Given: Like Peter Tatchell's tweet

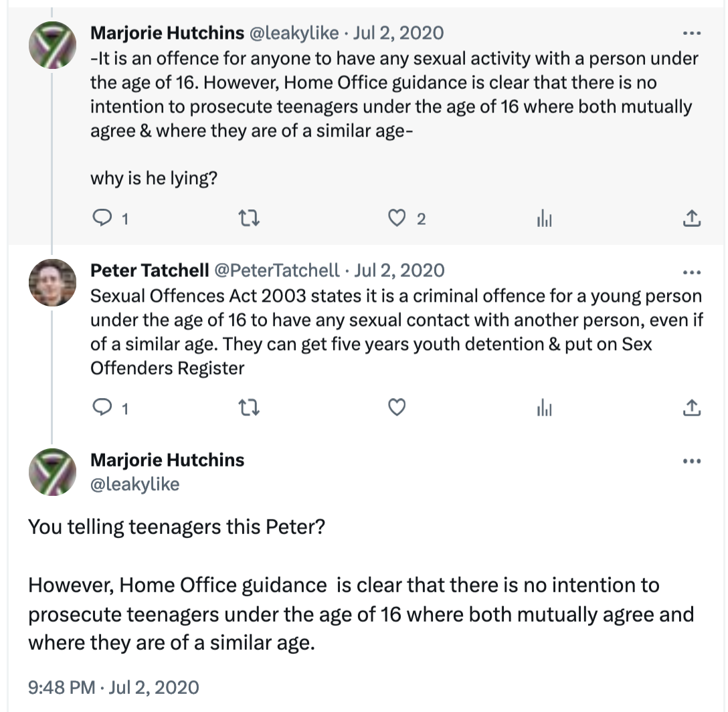Looking at the screenshot, I should pyautogui.click(x=397, y=408).
